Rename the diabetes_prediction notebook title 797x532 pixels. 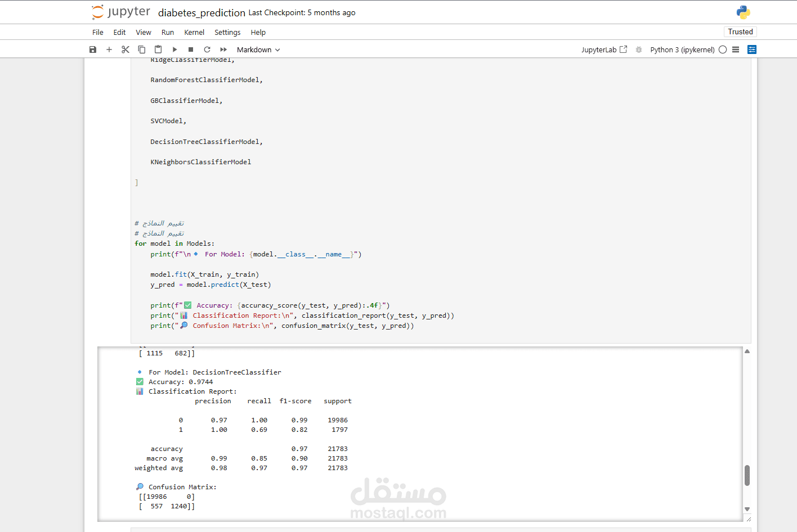pyautogui.click(x=202, y=12)
